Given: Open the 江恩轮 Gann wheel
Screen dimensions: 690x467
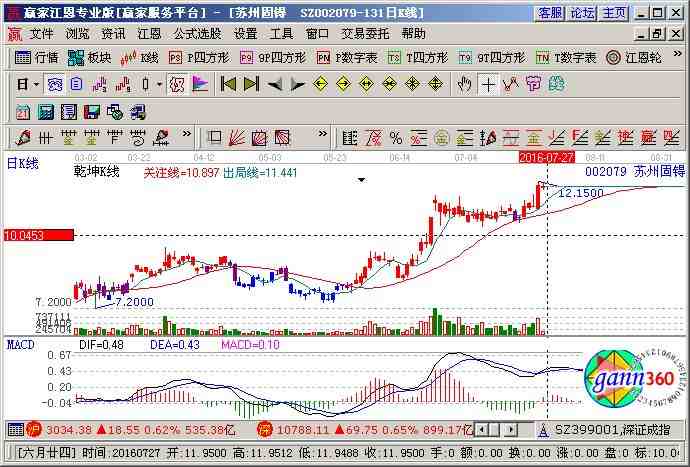Looking at the screenshot, I should 634,58.
